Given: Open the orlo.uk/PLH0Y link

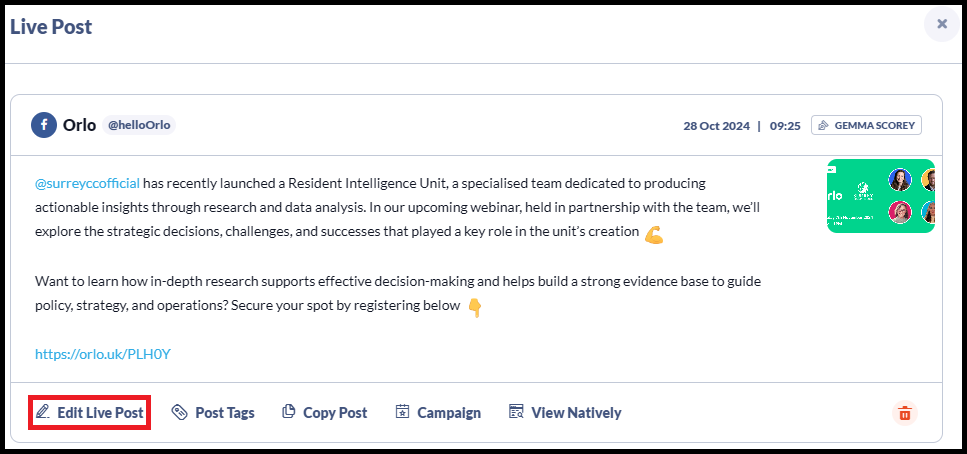Looking at the screenshot, I should click(x=102, y=354).
